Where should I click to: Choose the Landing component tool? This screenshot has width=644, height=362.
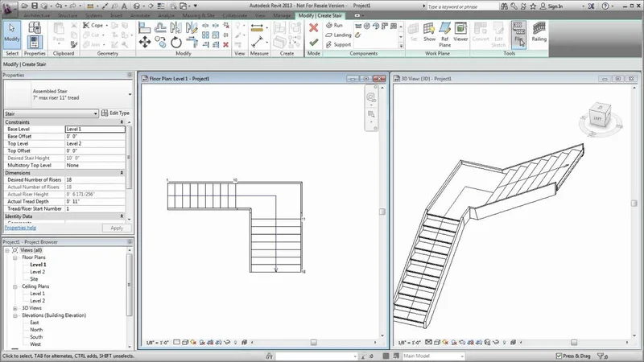(338, 35)
